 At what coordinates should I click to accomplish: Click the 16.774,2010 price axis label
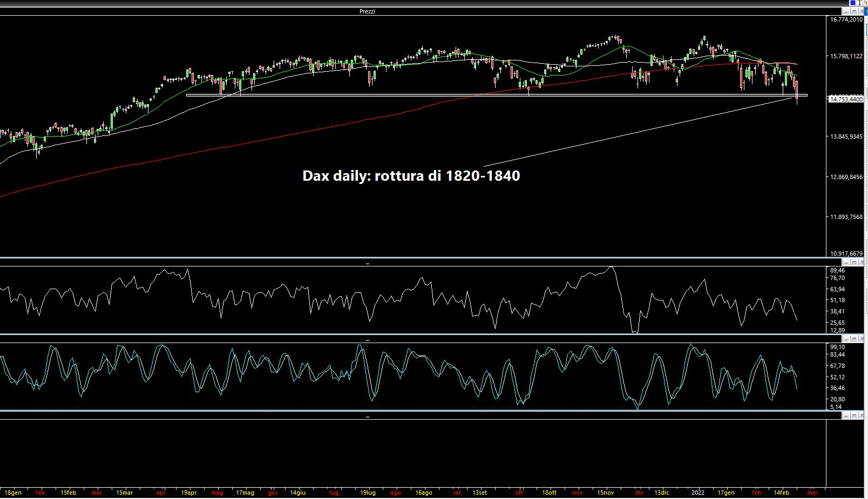846,19
